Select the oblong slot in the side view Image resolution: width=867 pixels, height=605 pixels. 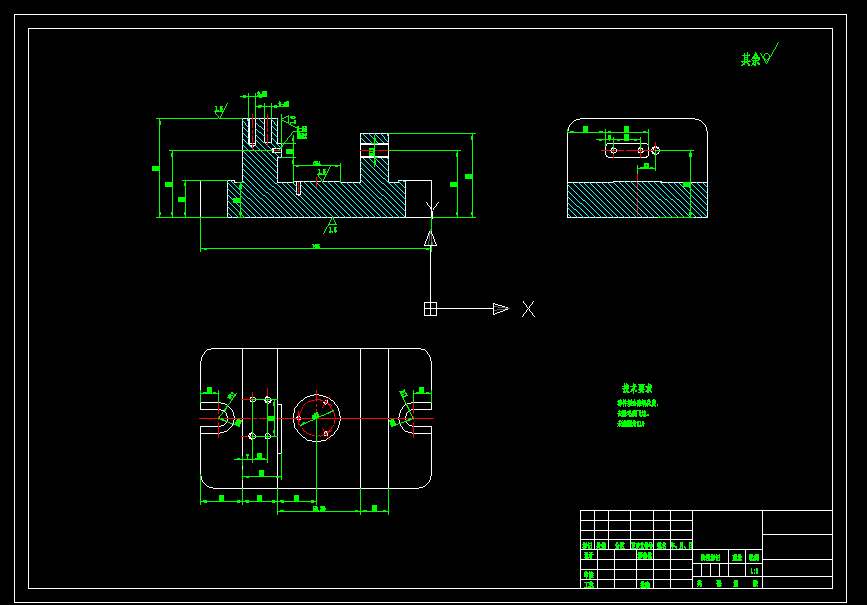point(627,150)
